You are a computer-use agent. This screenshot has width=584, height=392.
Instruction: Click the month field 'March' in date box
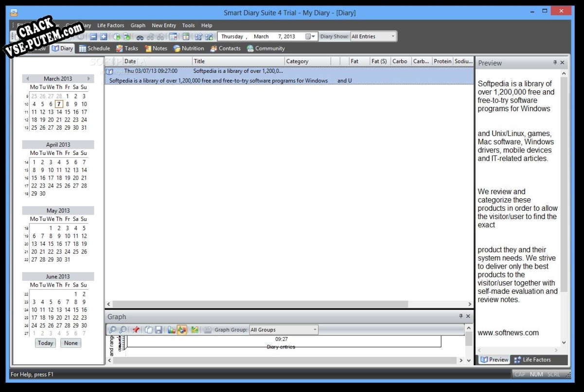click(261, 36)
